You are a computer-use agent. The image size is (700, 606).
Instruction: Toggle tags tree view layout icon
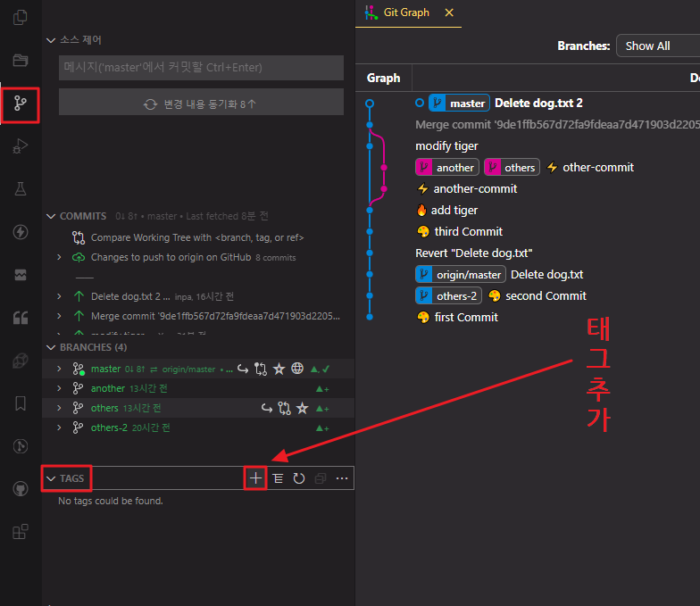pyautogui.click(x=278, y=478)
